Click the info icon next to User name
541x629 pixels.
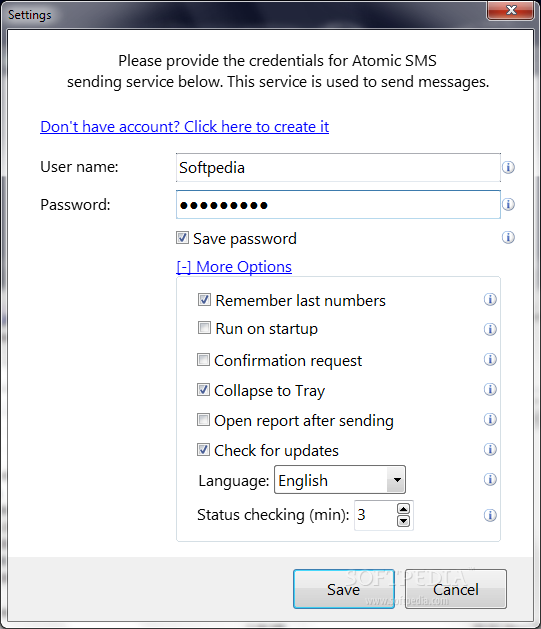click(508, 167)
